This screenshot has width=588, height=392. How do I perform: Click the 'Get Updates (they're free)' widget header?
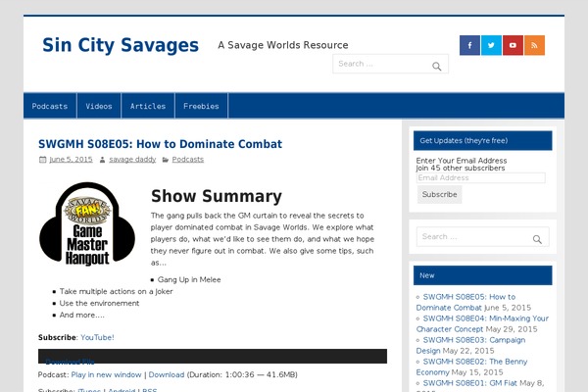point(482,141)
